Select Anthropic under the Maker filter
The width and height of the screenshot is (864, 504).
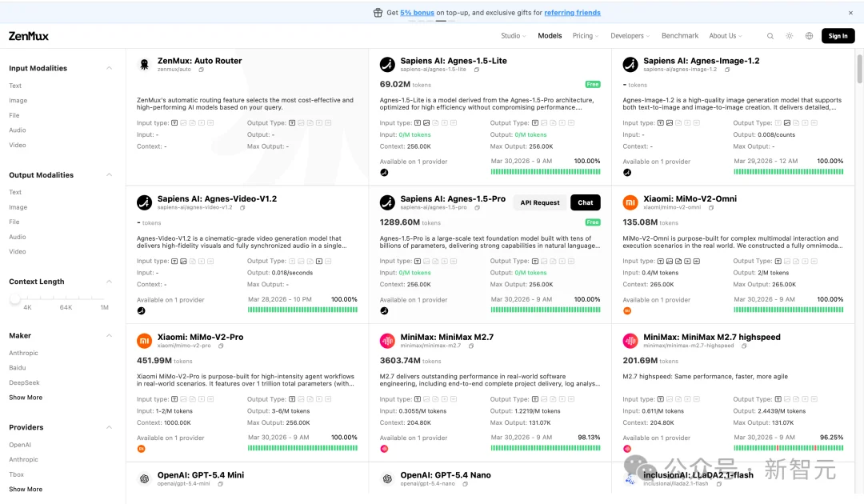coord(24,353)
